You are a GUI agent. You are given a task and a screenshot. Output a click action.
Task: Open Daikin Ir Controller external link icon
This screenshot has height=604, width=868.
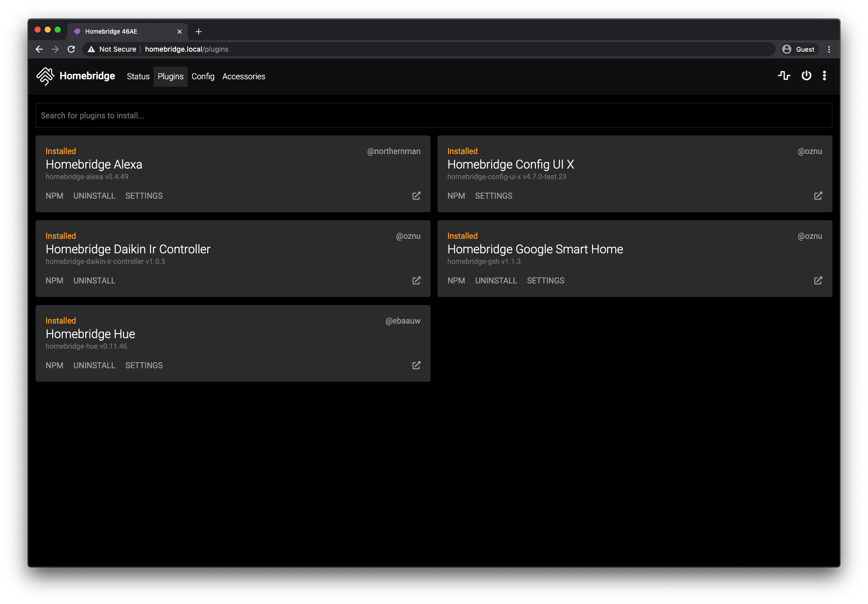point(416,280)
